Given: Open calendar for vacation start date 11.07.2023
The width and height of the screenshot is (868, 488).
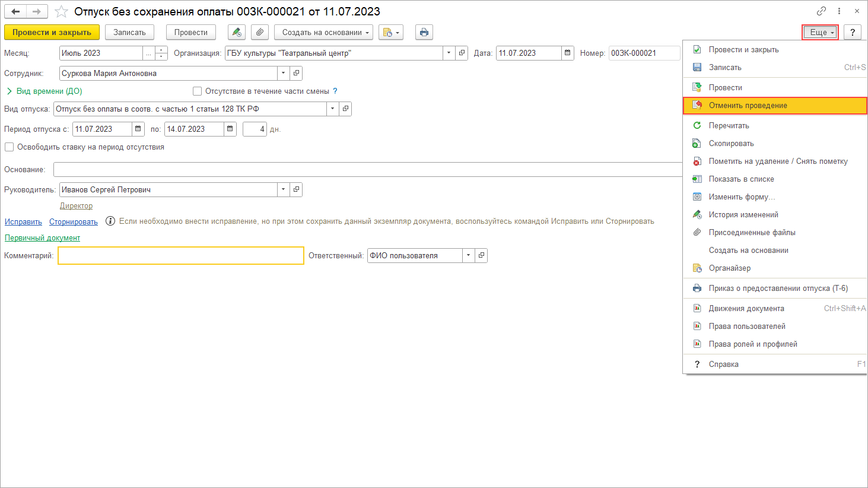Looking at the screenshot, I should pos(138,129).
